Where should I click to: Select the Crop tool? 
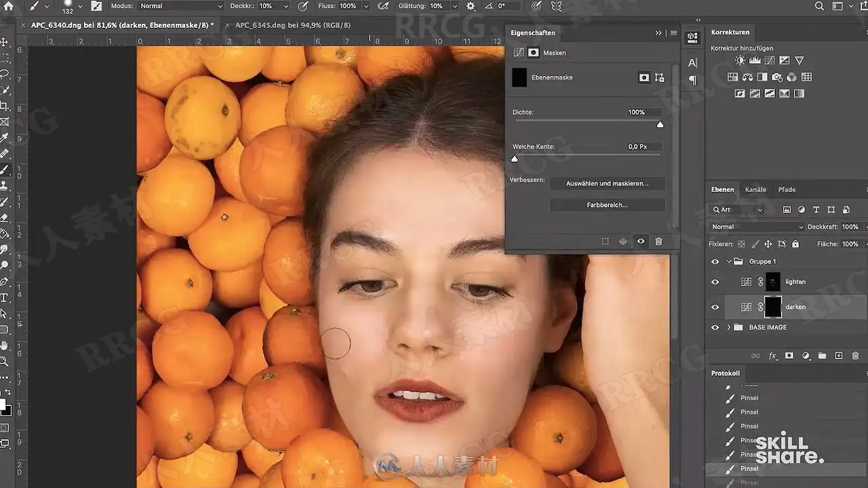pyautogui.click(x=5, y=106)
